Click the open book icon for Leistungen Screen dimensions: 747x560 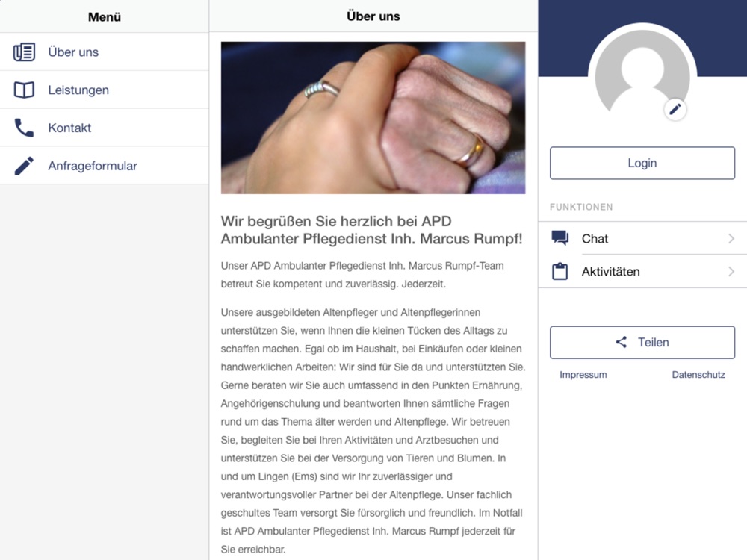(x=24, y=90)
